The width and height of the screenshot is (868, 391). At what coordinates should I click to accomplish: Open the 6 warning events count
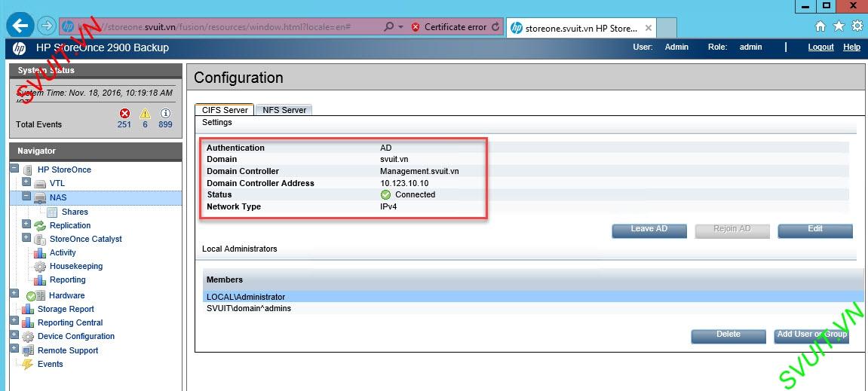145,124
